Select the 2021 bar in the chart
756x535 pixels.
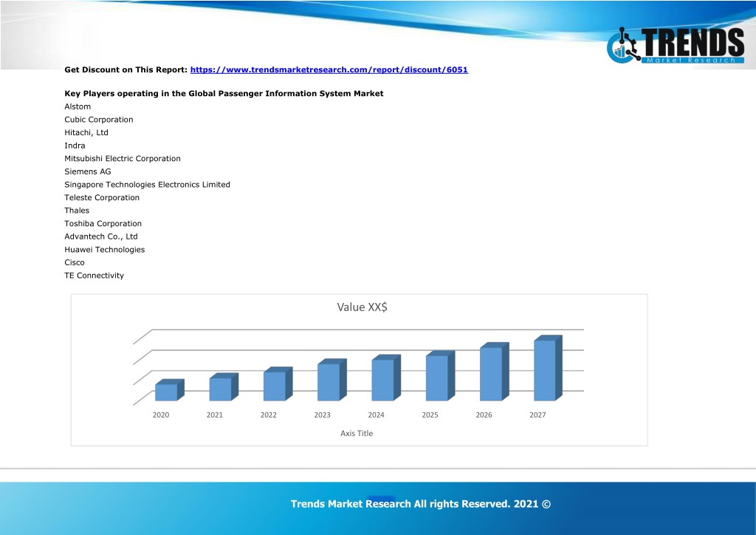(224, 387)
